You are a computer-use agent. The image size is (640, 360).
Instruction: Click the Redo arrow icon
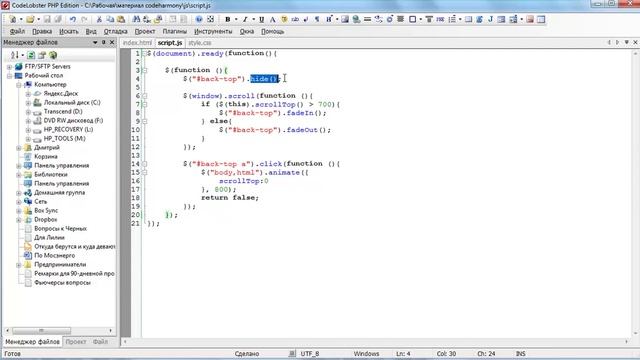point(84,19)
